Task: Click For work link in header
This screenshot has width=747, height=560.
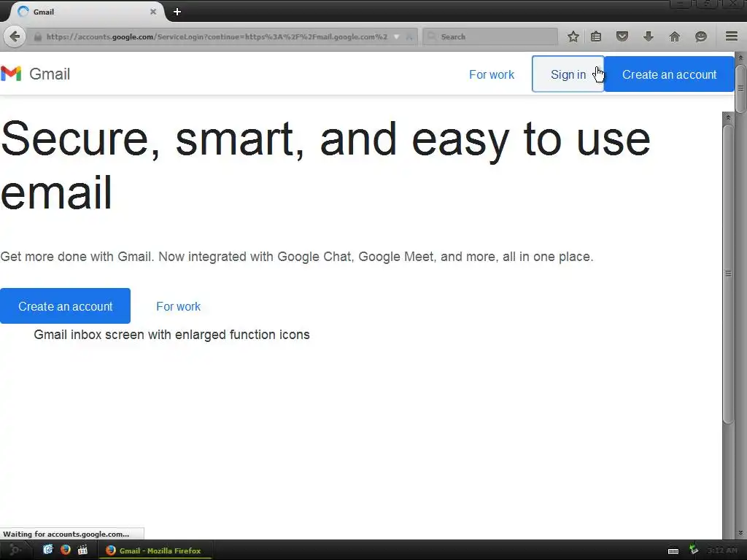Action: tap(492, 75)
